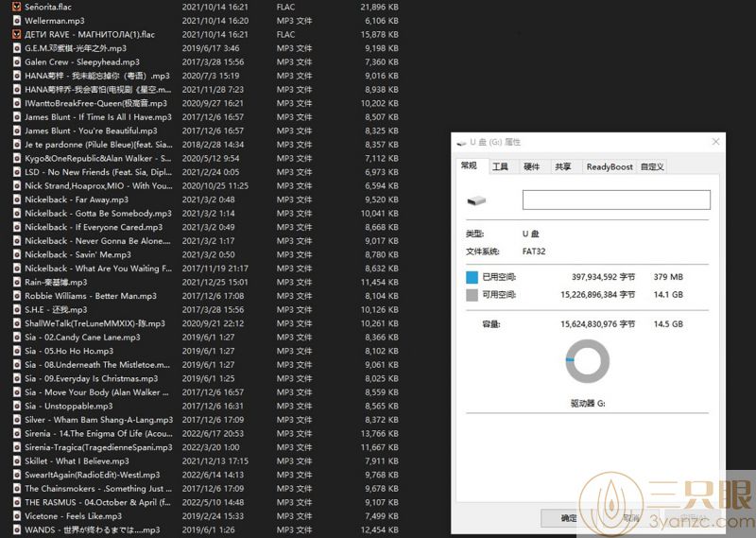Select the ShallWeTalk(TreLuneMMXIX) mp3 file
Image resolution: width=756 pixels, height=538 pixels.
point(95,323)
